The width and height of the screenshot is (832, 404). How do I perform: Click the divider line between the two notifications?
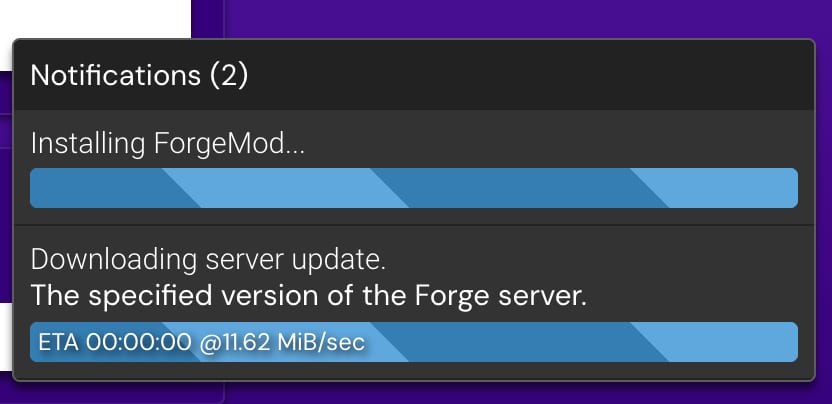click(x=414, y=225)
